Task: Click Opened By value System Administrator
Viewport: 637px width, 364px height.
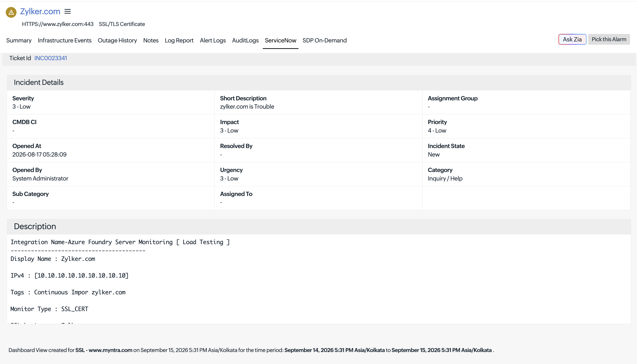Action: [x=40, y=179]
